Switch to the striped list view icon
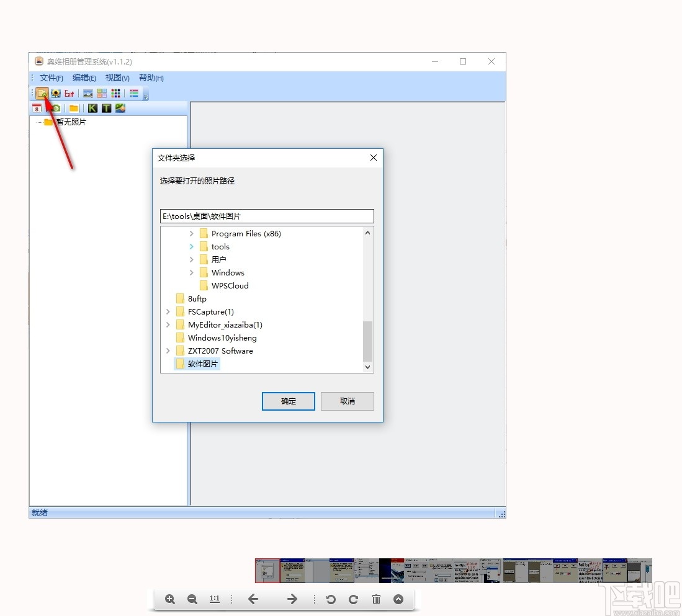The width and height of the screenshot is (682, 616). coord(134,94)
